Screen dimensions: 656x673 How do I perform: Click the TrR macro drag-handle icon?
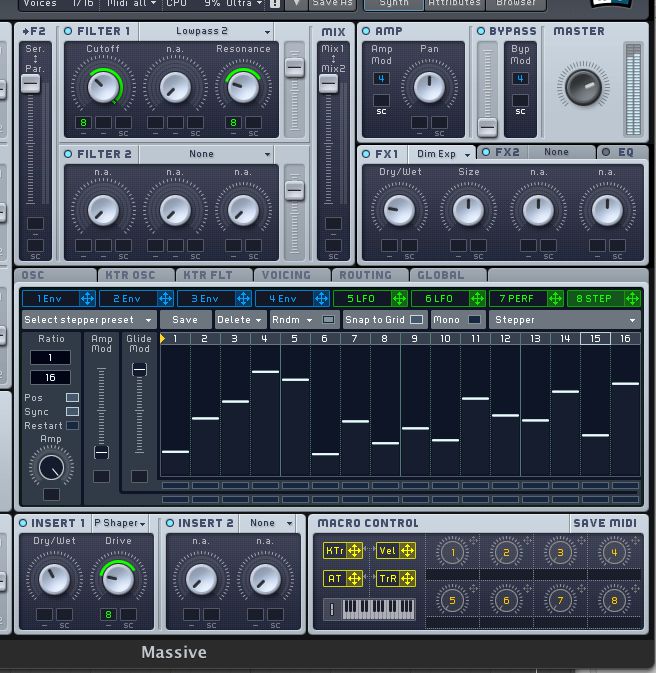pos(407,579)
